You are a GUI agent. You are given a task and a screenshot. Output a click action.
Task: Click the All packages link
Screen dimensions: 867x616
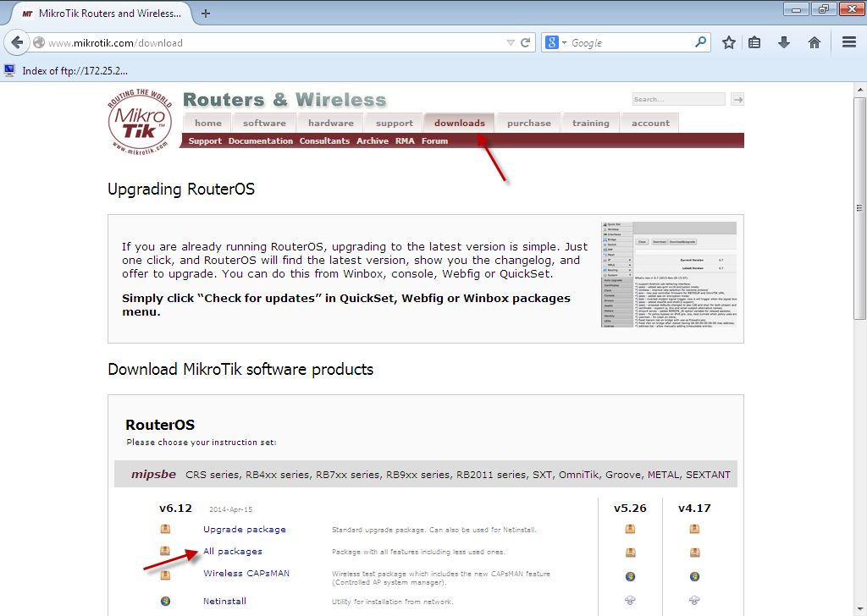232,552
